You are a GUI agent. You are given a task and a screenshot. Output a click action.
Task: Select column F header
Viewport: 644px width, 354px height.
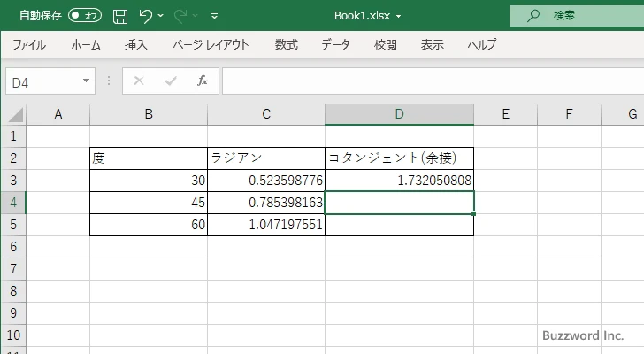(x=569, y=114)
